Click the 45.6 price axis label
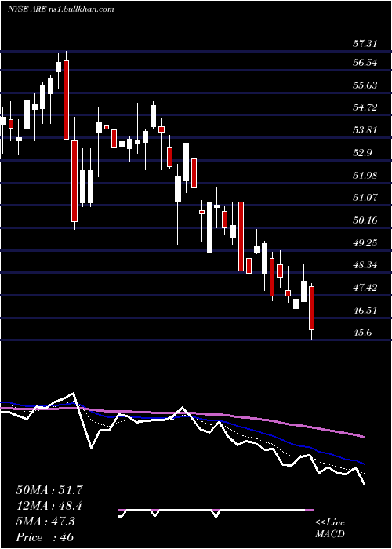392x549 pixels. tap(362, 333)
